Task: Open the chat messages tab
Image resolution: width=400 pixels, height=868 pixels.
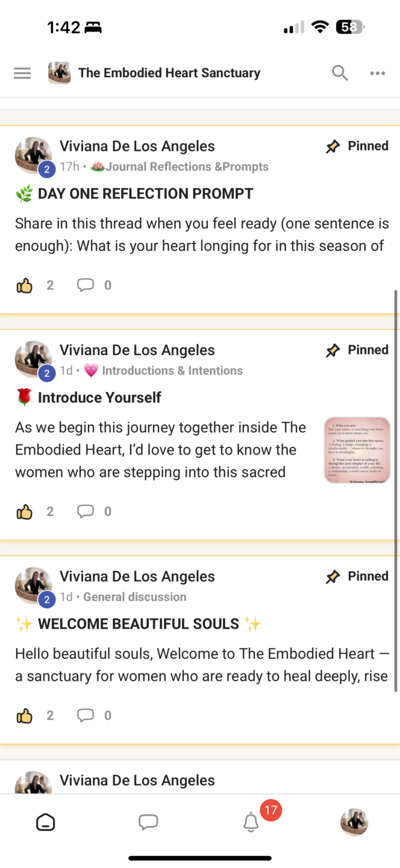Action: pos(148,822)
